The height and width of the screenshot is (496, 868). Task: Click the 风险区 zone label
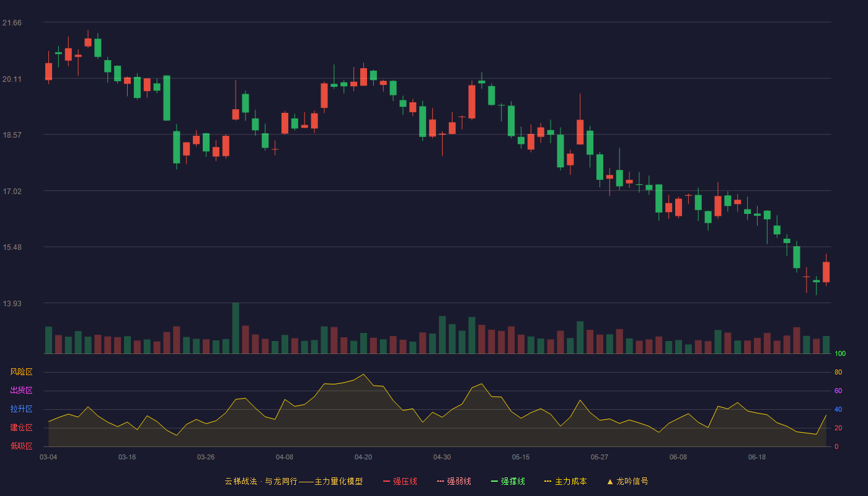21,372
